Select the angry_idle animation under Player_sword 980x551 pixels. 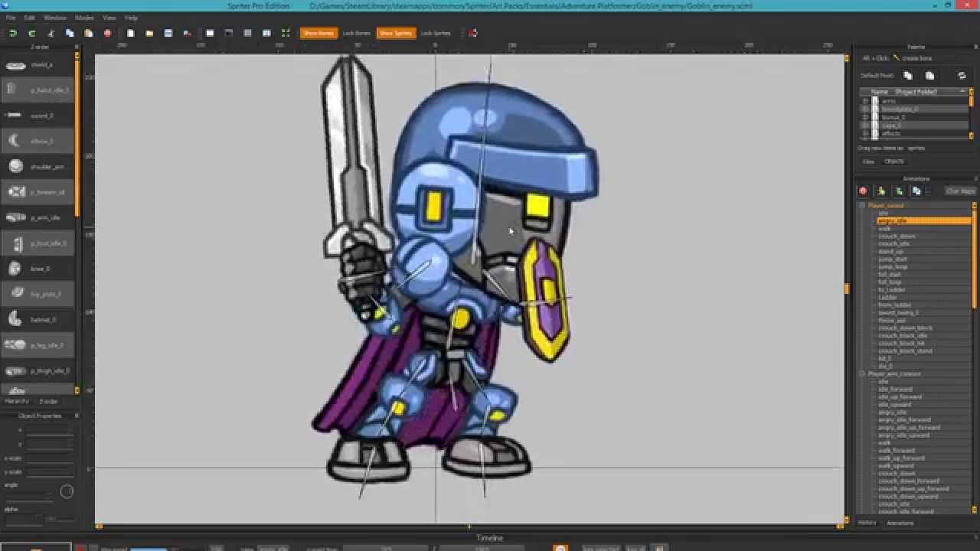[x=924, y=221]
